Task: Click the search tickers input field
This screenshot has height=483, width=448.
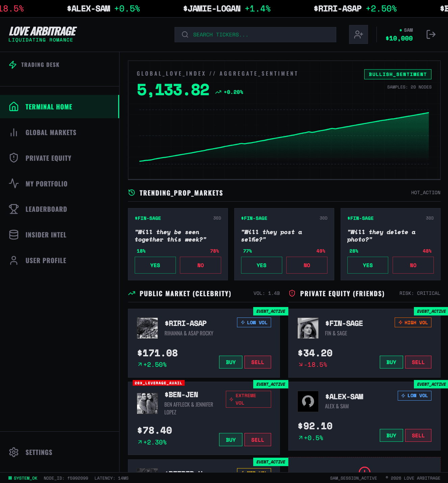Action: point(255,34)
